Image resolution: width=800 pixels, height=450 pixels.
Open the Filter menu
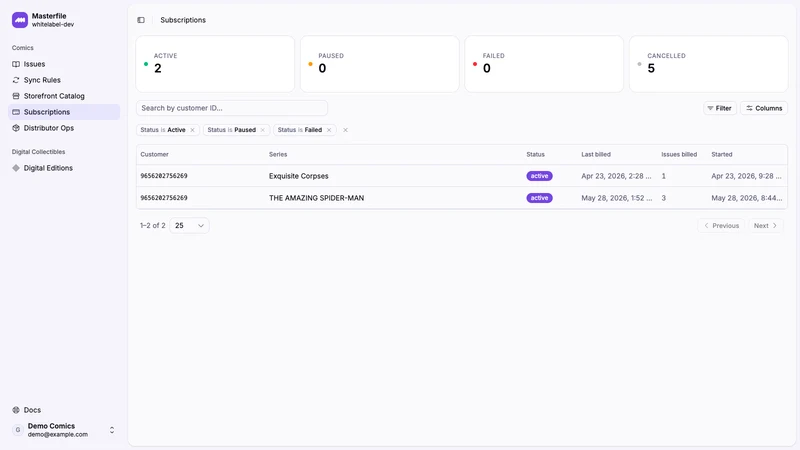pyautogui.click(x=720, y=108)
